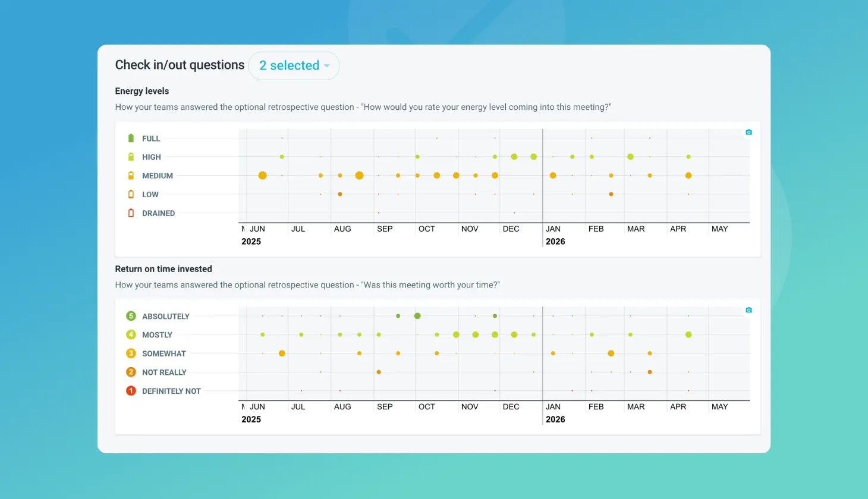This screenshot has height=499, width=868.
Task: Click the MAY label on the energy chart
Action: click(720, 229)
